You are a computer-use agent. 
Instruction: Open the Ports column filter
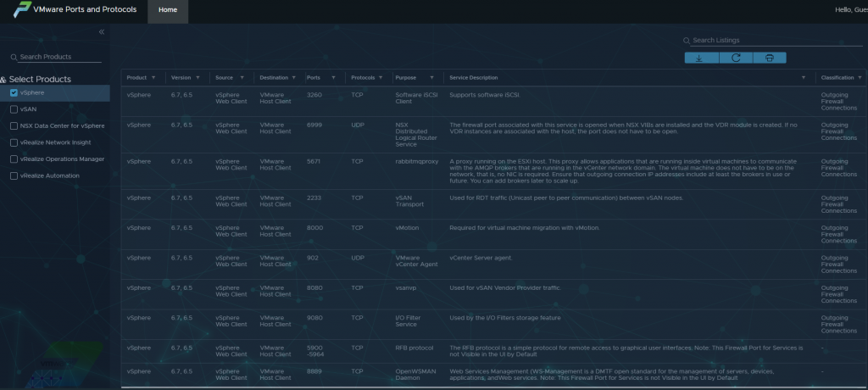[333, 77]
